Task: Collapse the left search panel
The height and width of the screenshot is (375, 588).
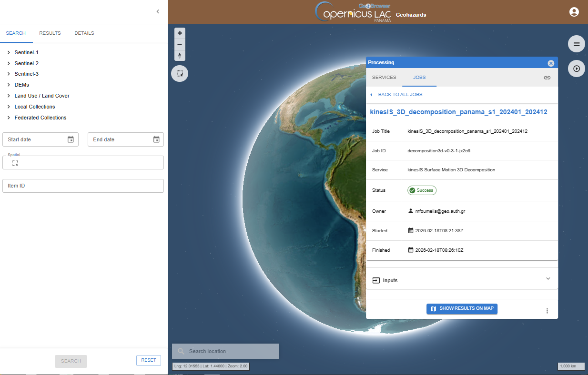Action: coord(158,12)
